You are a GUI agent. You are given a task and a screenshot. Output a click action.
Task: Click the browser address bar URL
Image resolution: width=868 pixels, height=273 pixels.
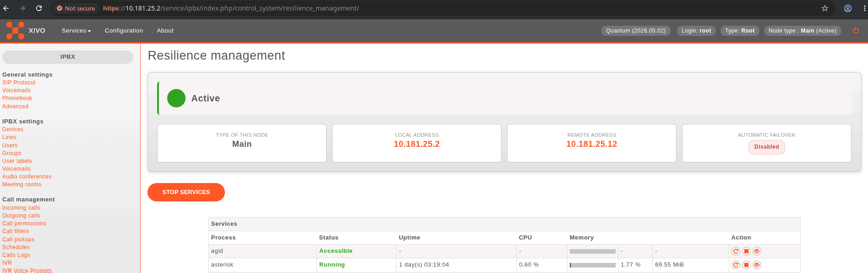[231, 8]
